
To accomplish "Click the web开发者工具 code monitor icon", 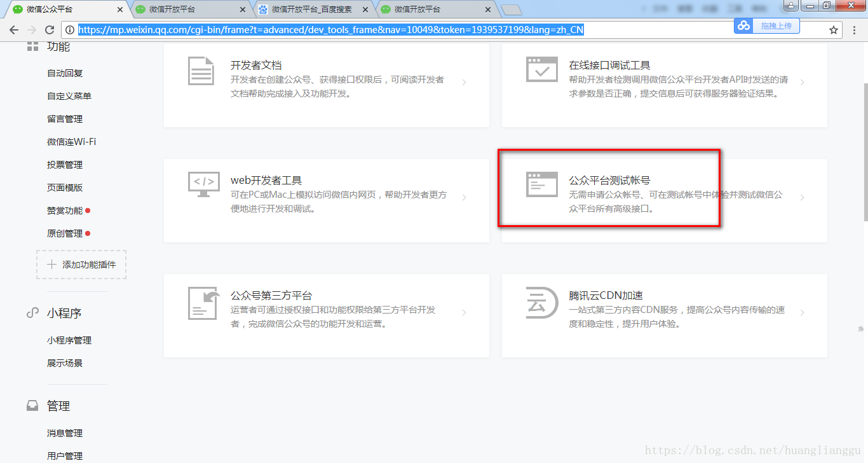I will [x=204, y=184].
